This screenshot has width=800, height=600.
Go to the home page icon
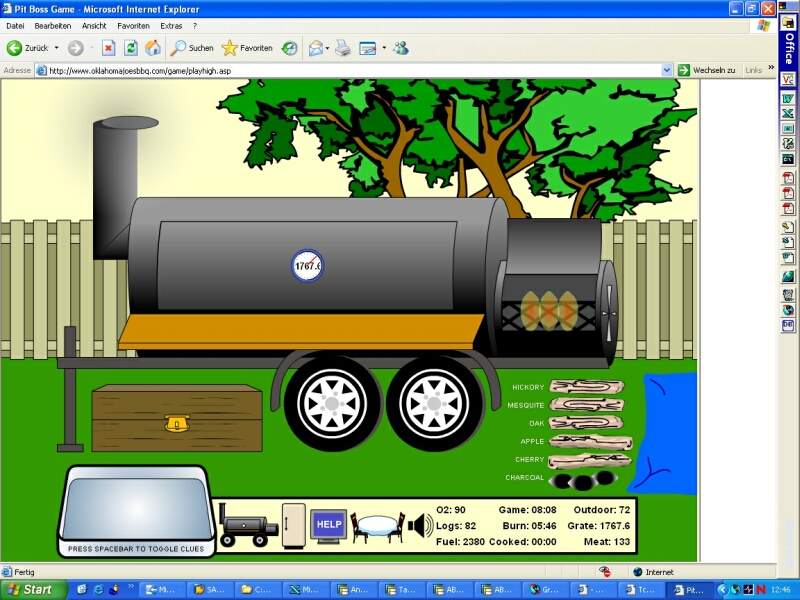tap(153, 48)
